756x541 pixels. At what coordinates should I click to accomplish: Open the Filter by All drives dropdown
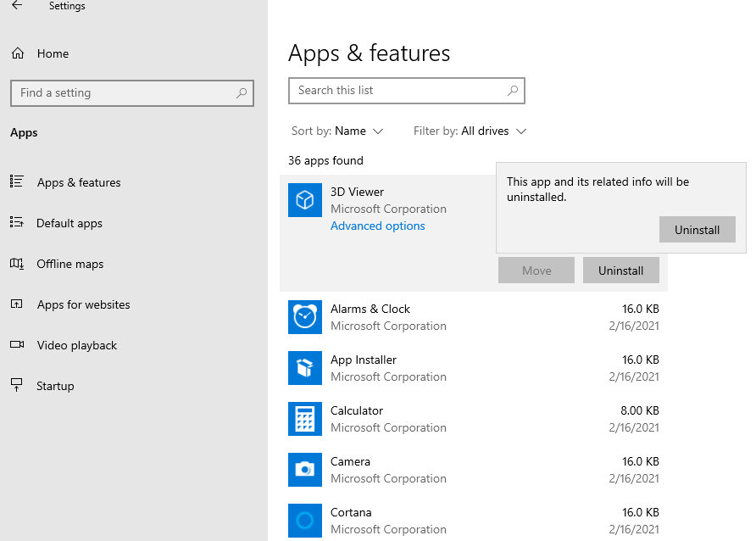pos(470,131)
